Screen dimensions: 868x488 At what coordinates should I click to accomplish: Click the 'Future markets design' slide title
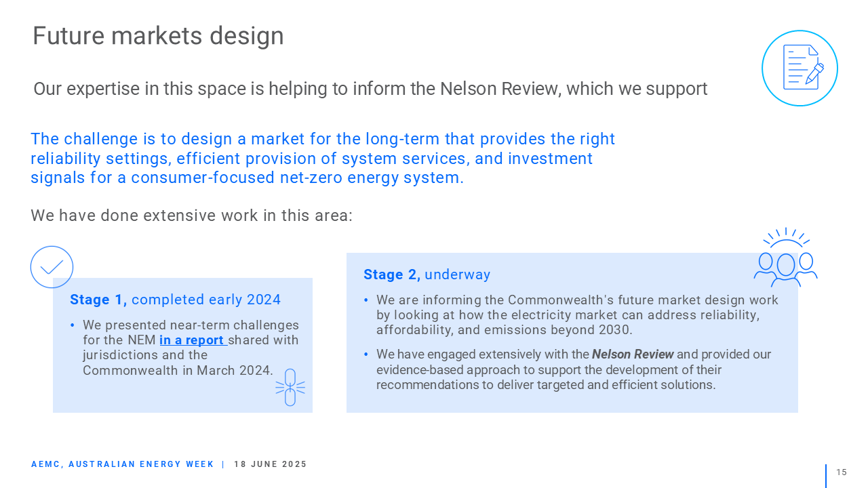click(158, 36)
